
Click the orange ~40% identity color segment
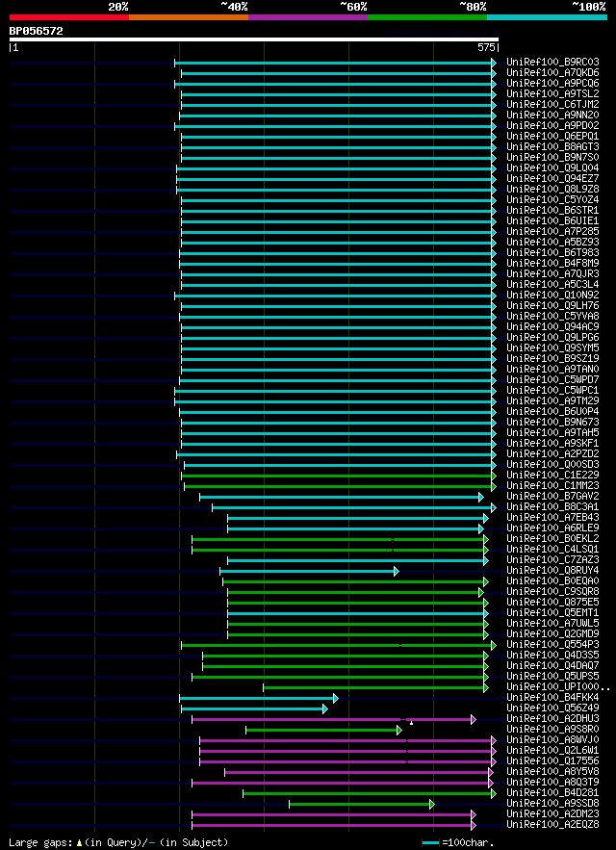[x=189, y=16]
